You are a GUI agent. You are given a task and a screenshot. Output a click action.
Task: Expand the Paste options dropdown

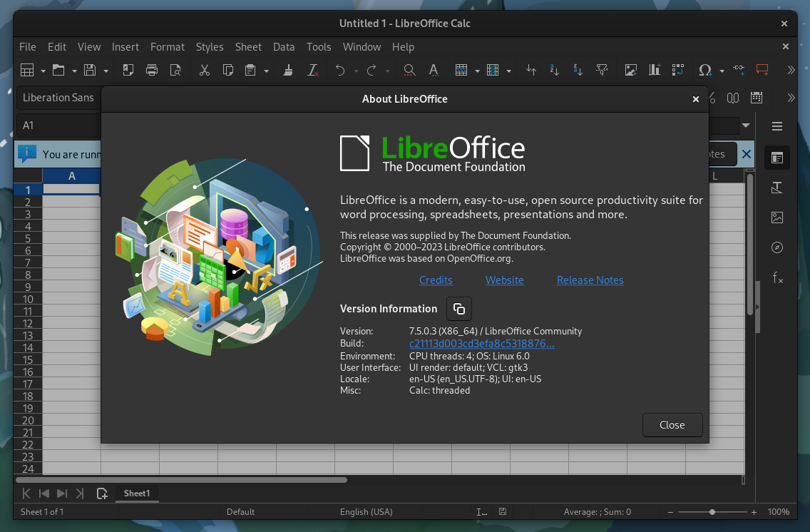tap(267, 70)
